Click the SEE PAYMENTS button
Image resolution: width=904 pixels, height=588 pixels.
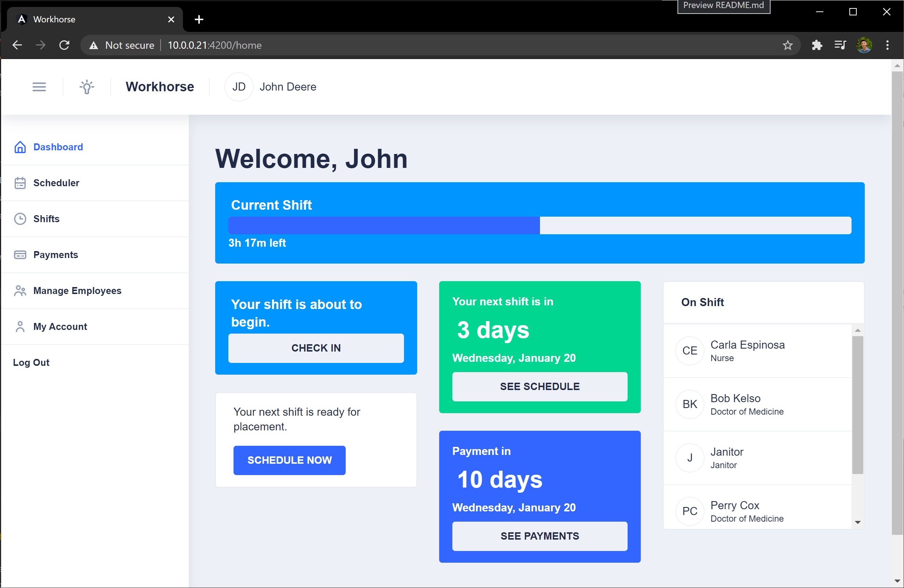click(539, 536)
